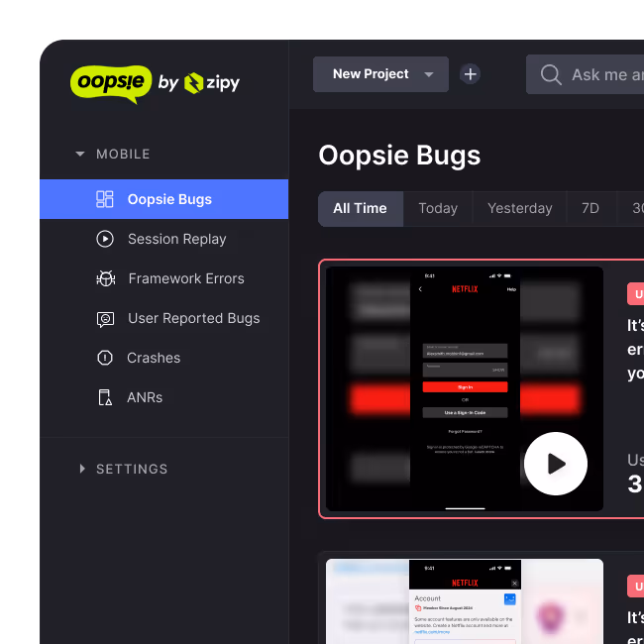
Task: Click the magnifier search icon
Action: [x=551, y=74]
